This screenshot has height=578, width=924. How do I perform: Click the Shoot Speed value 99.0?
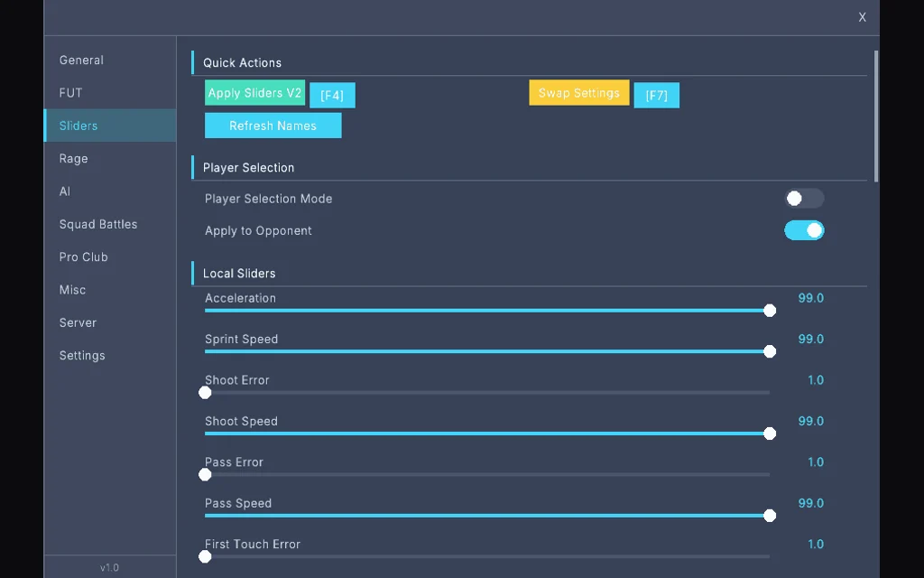pos(811,421)
